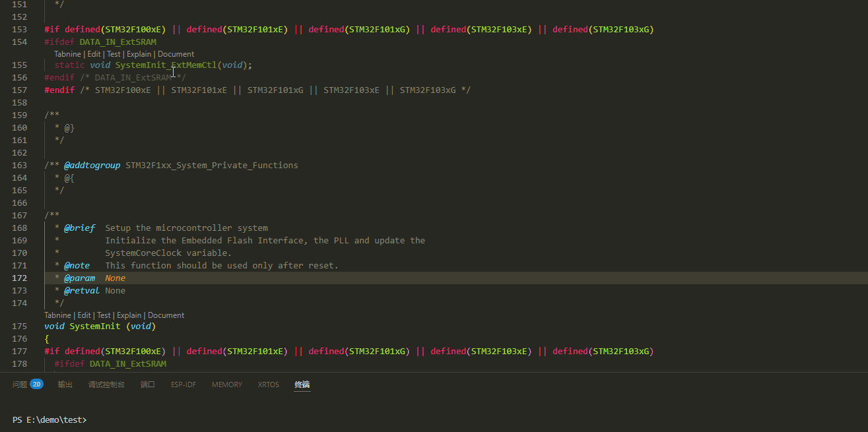The width and height of the screenshot is (868, 432).
Task: Switch to the 问题 (Problems) panel tab
Action: point(20,383)
